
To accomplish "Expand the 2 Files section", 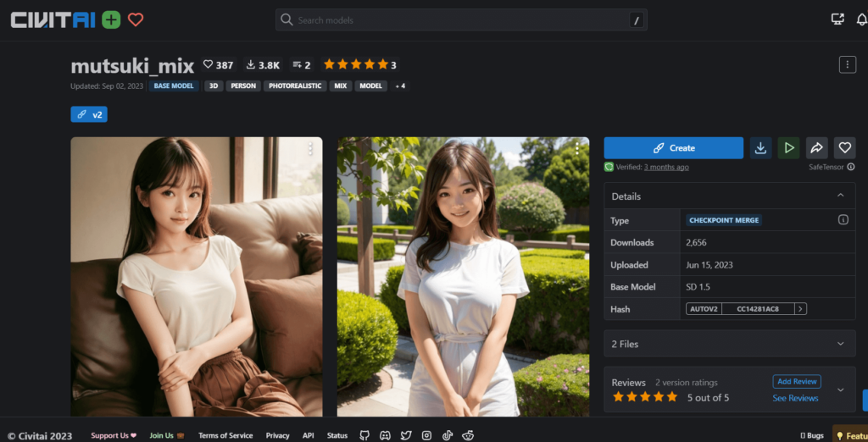I will [840, 344].
